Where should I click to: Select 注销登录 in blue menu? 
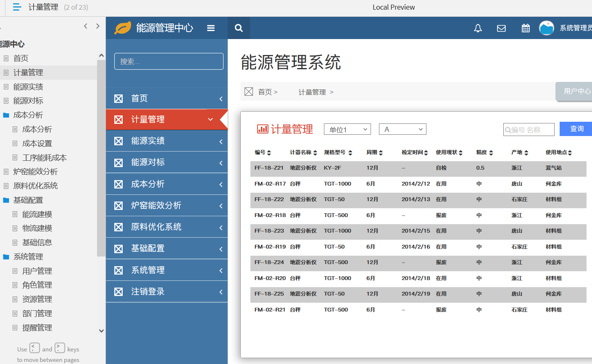click(x=166, y=291)
